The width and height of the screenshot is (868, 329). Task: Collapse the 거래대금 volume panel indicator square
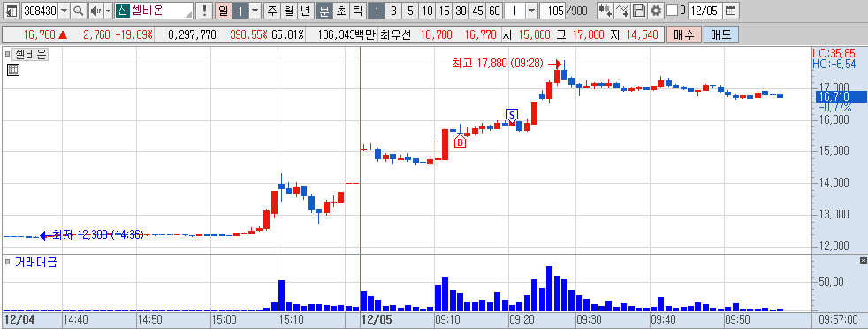pyautogui.click(x=7, y=261)
